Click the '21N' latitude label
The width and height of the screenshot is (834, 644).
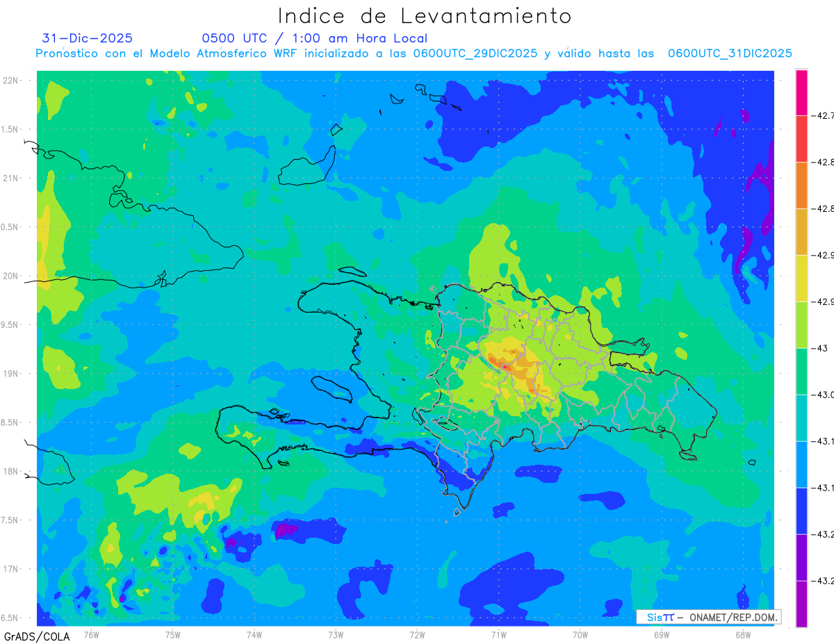(x=11, y=179)
